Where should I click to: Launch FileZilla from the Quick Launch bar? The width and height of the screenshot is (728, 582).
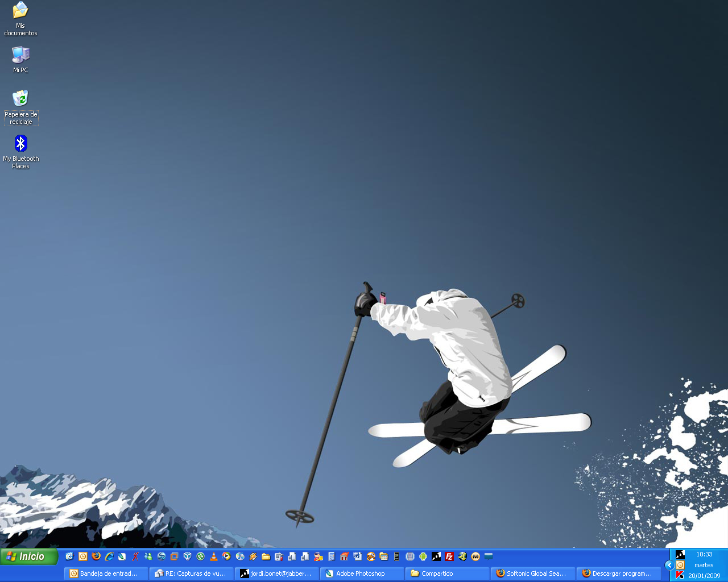click(x=449, y=556)
